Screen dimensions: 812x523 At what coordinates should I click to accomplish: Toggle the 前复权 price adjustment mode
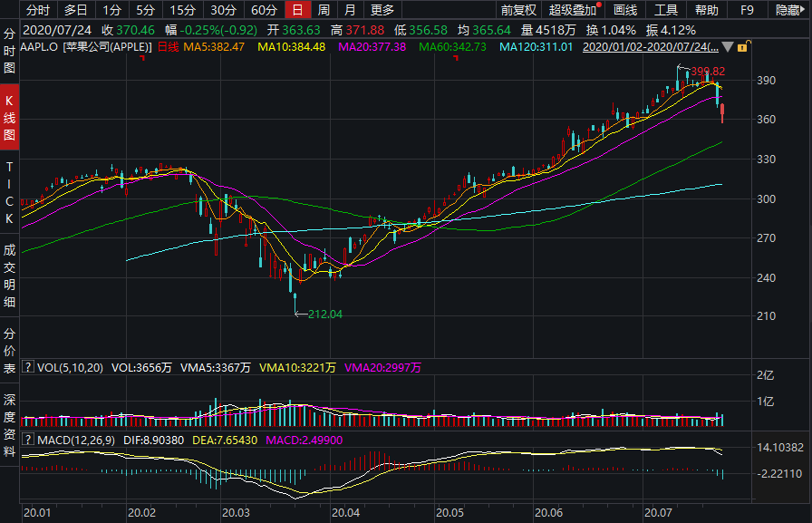(x=517, y=10)
